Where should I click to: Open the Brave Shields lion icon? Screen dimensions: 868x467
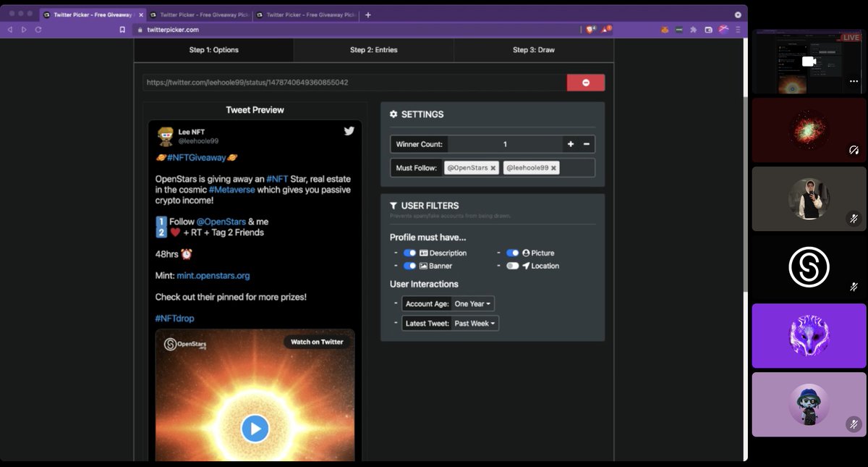coord(590,30)
